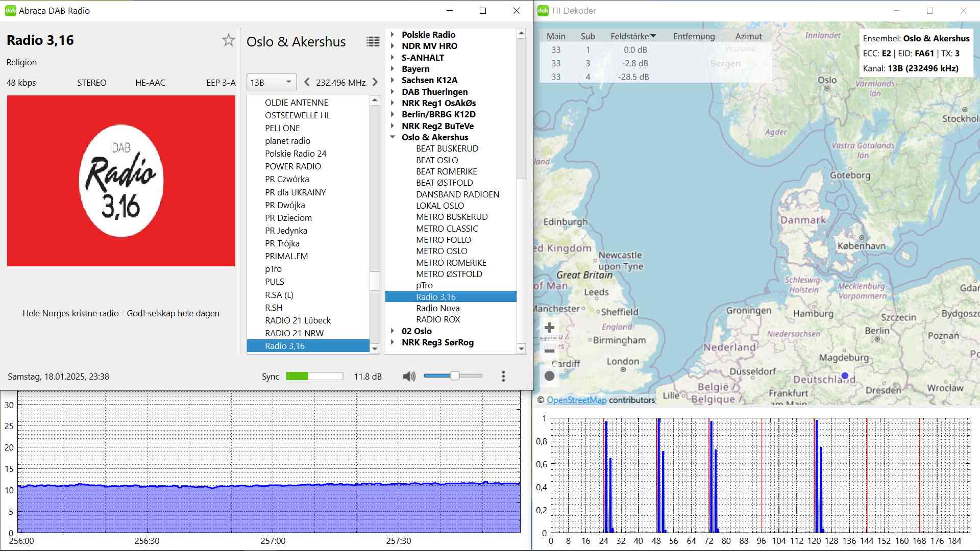Mute audio with the speaker icon
The height and width of the screenshot is (551, 980).
pos(409,377)
